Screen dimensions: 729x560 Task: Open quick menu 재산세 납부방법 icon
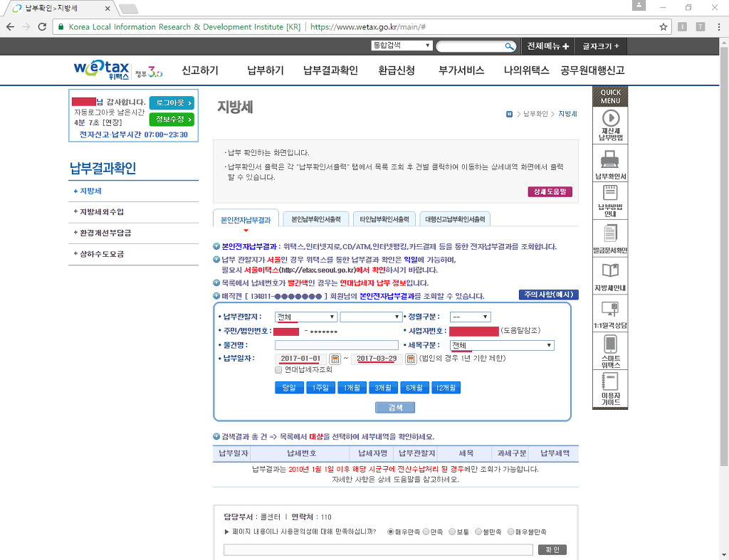[610, 125]
